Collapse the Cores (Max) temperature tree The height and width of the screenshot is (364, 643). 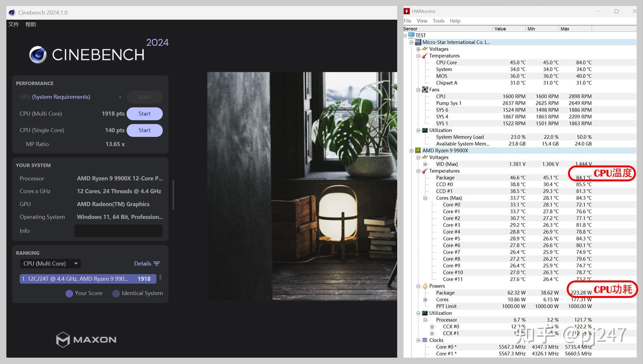(425, 198)
